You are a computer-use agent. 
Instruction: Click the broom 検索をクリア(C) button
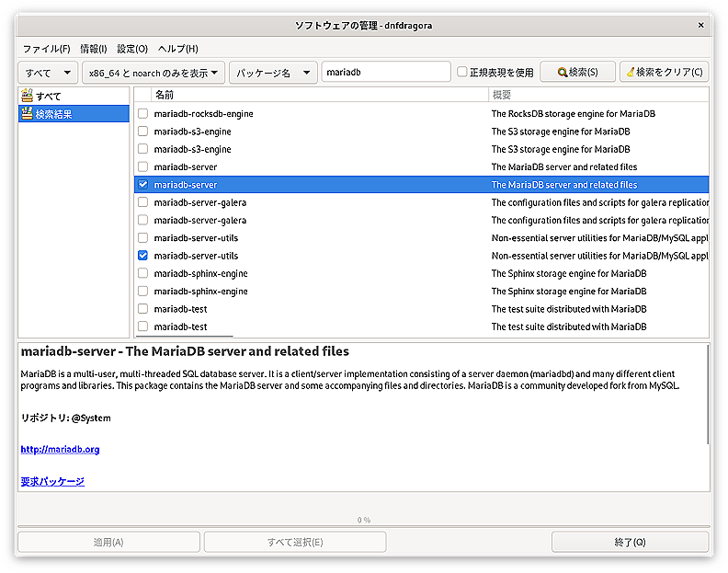click(x=664, y=72)
